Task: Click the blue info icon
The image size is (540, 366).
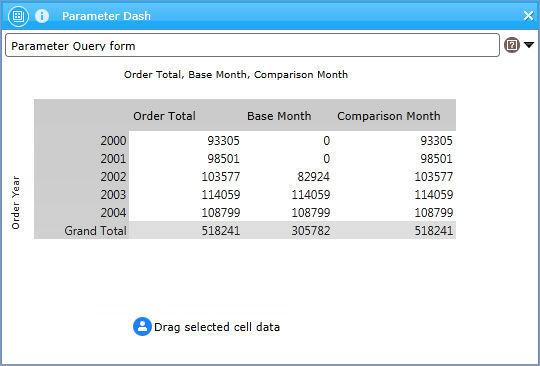Action: point(42,16)
